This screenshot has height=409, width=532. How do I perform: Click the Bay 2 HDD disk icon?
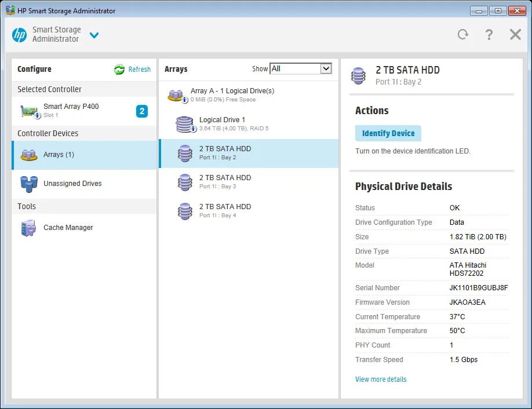185,154
